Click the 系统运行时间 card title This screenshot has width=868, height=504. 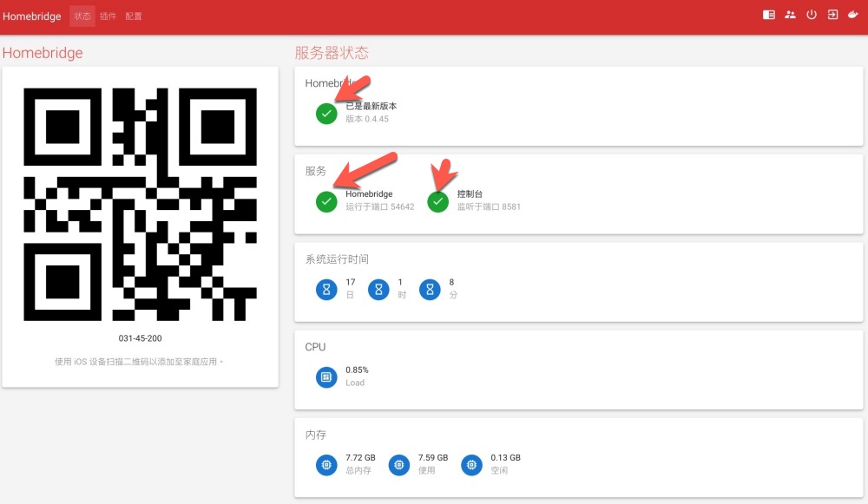tap(337, 259)
